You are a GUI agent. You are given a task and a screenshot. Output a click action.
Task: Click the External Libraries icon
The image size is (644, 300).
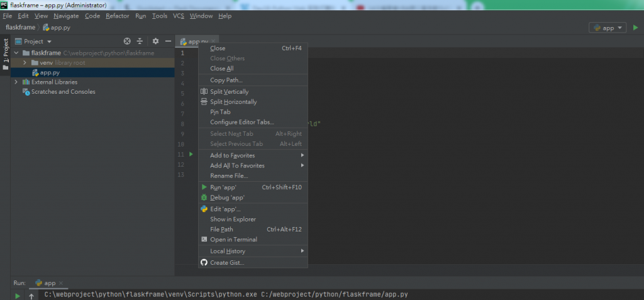(x=26, y=82)
